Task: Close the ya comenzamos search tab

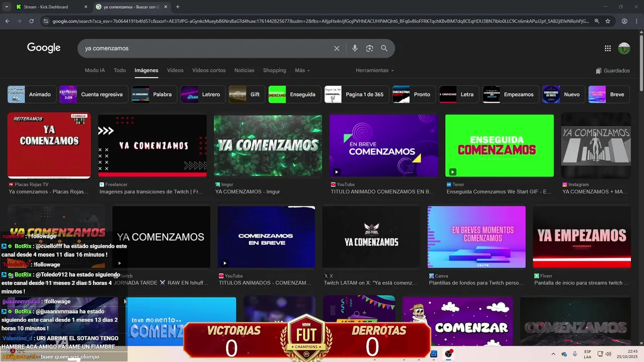Action: click(x=166, y=7)
